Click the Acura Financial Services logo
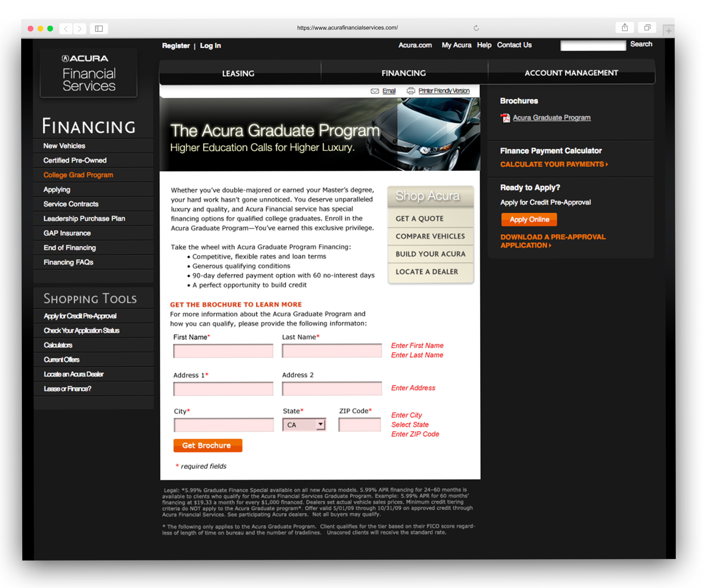This screenshot has width=704, height=588. (x=89, y=73)
